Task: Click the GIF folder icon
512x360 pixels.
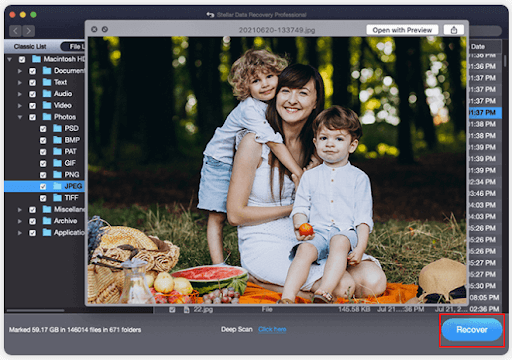Action: coord(58,163)
